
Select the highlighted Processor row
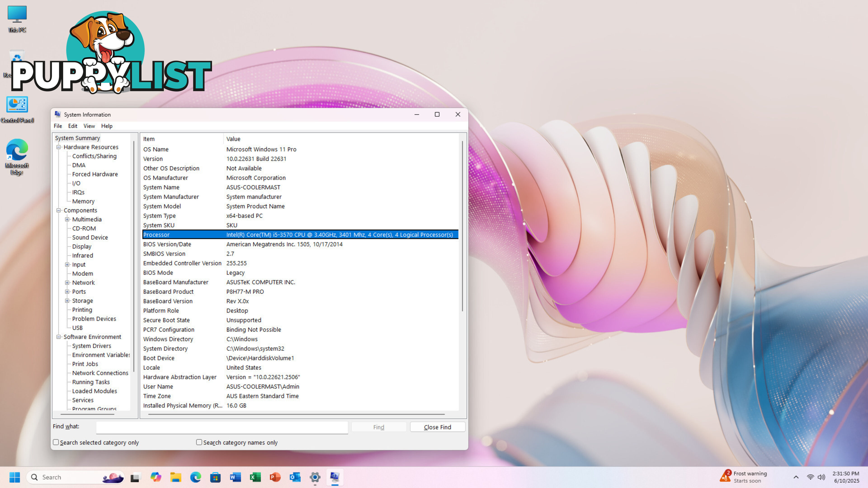[x=300, y=235]
